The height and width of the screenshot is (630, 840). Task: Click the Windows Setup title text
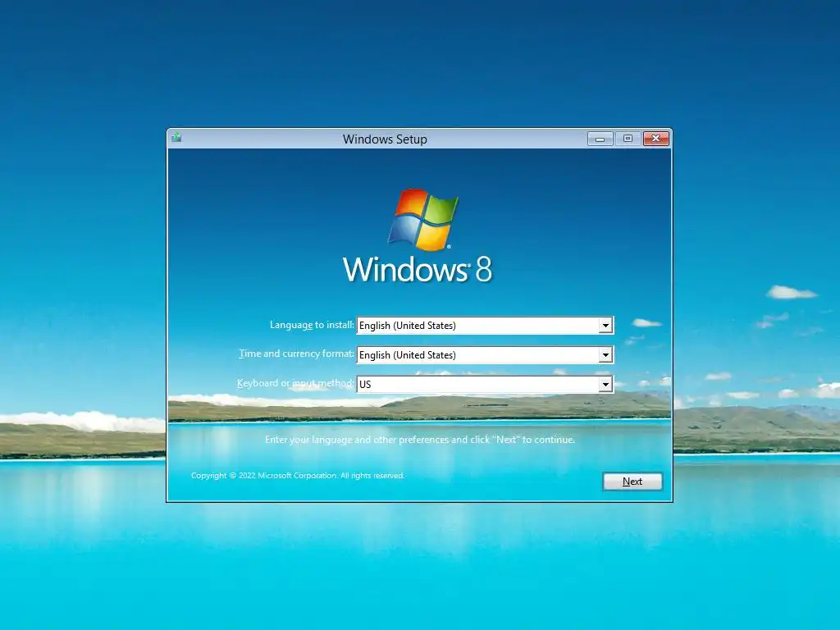click(385, 139)
